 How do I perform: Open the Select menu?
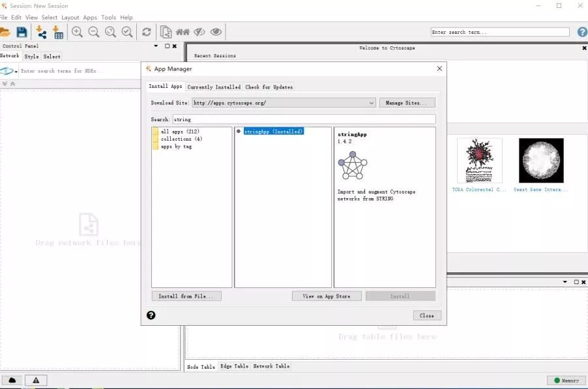click(x=50, y=17)
